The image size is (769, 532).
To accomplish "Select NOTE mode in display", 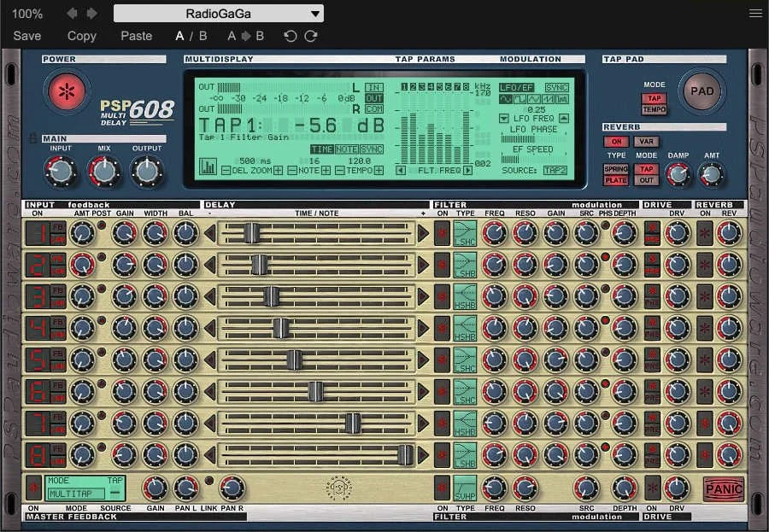I will (x=346, y=149).
